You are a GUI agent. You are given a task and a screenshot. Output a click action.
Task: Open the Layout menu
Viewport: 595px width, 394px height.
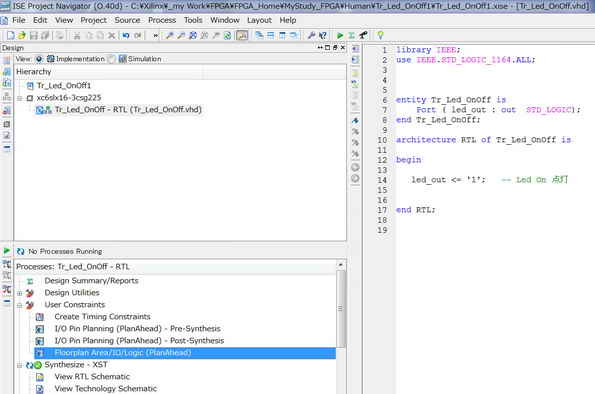point(259,20)
